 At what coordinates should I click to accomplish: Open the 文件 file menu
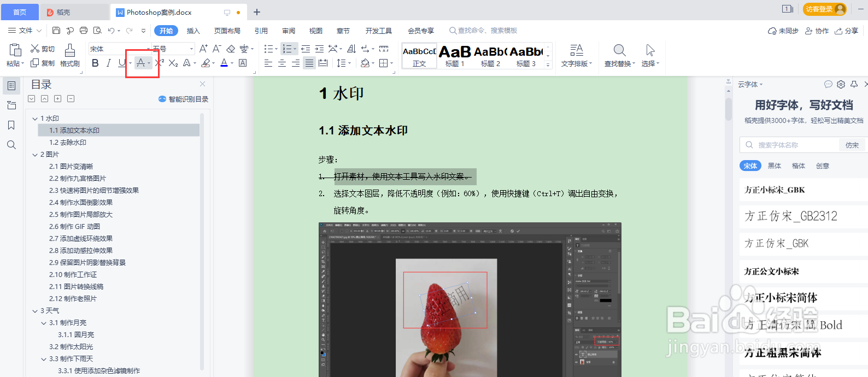point(25,31)
